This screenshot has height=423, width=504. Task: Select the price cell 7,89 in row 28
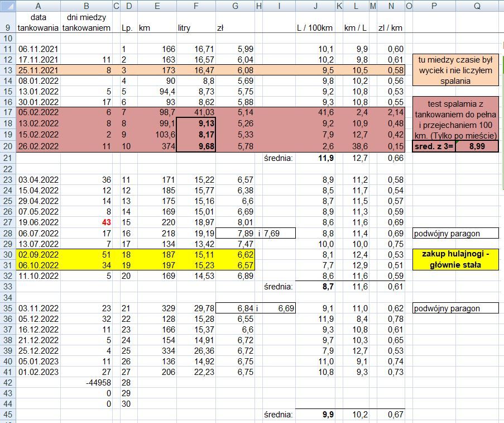pyautogui.click(x=236, y=234)
